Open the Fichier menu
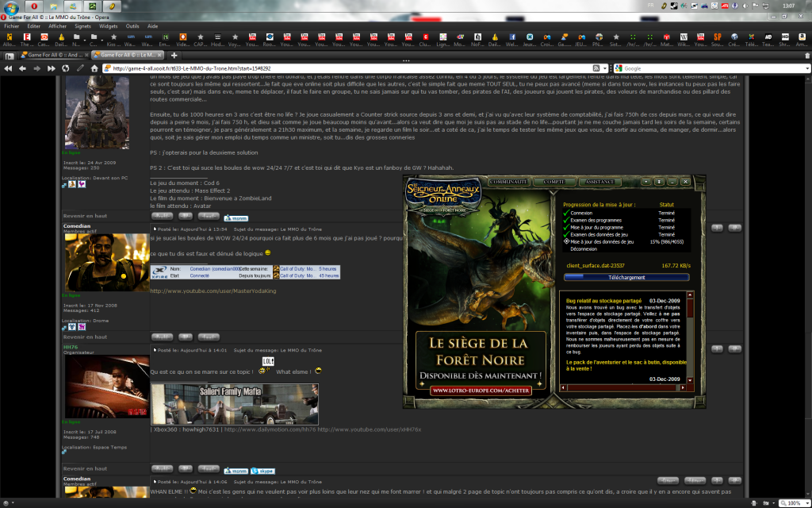Viewport: 812px width, 508px height. (x=11, y=26)
